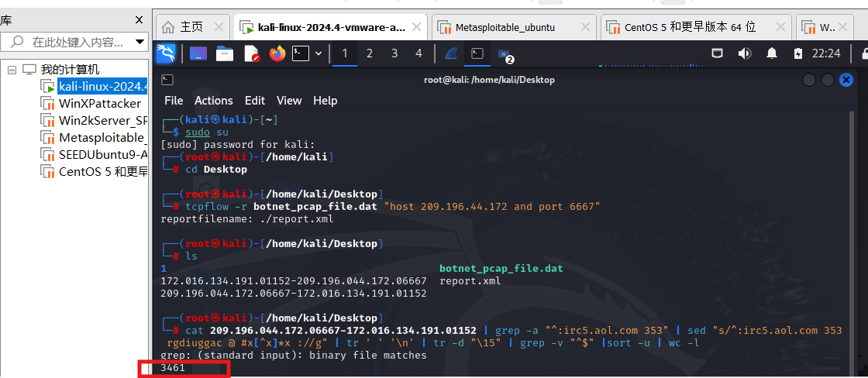Click report.xml in the ls output

(x=470, y=281)
